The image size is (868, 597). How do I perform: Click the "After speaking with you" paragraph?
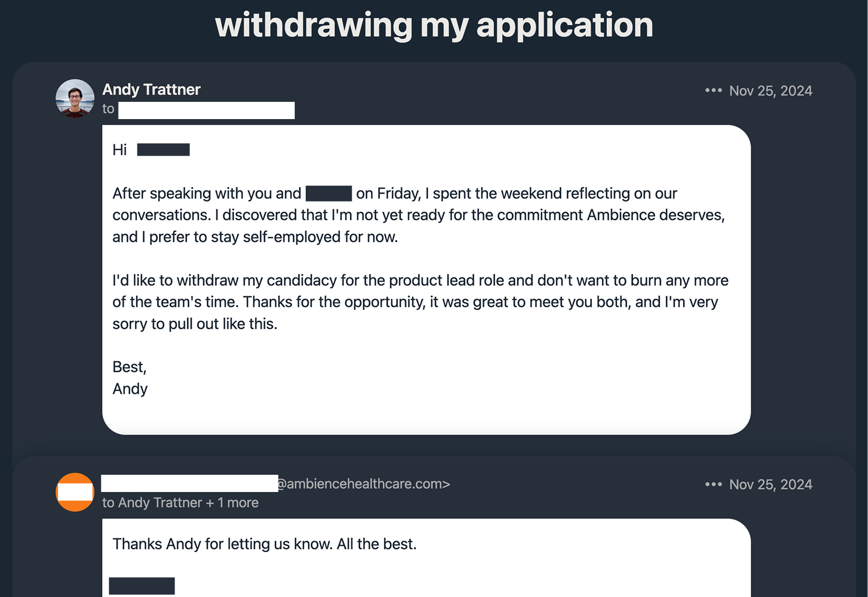418,215
